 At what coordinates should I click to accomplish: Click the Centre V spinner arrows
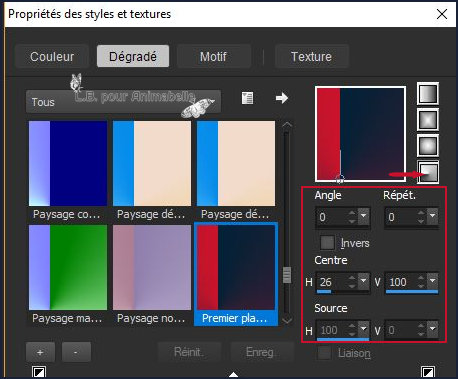(421, 282)
